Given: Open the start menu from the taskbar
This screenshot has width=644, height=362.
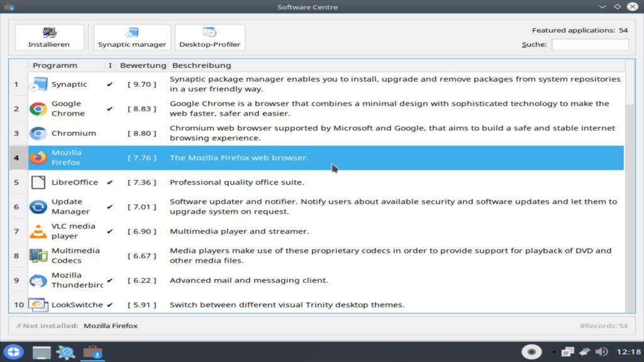Looking at the screenshot, I should pyautogui.click(x=14, y=352).
